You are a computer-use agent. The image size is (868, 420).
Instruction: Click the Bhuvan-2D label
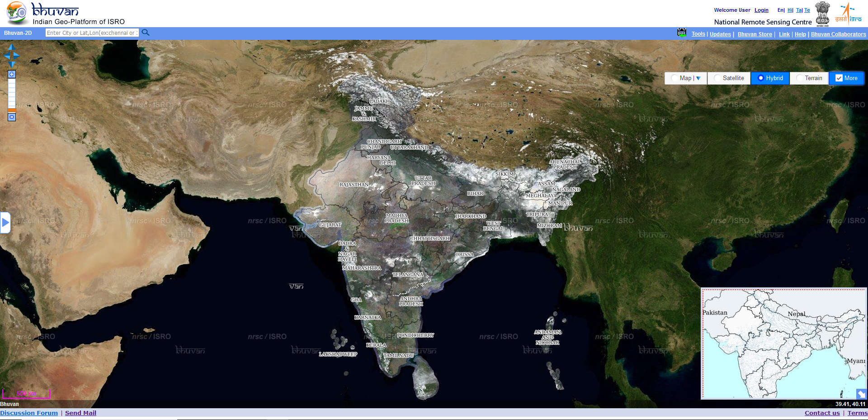coord(18,33)
